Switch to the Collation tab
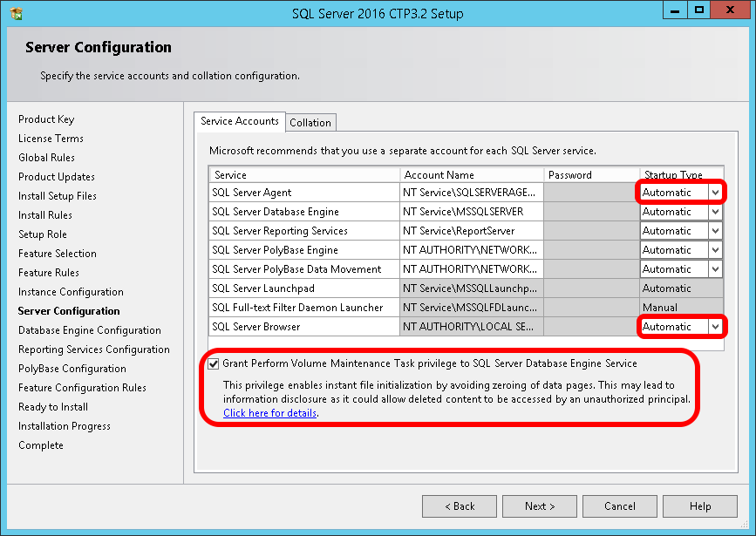 (310, 122)
